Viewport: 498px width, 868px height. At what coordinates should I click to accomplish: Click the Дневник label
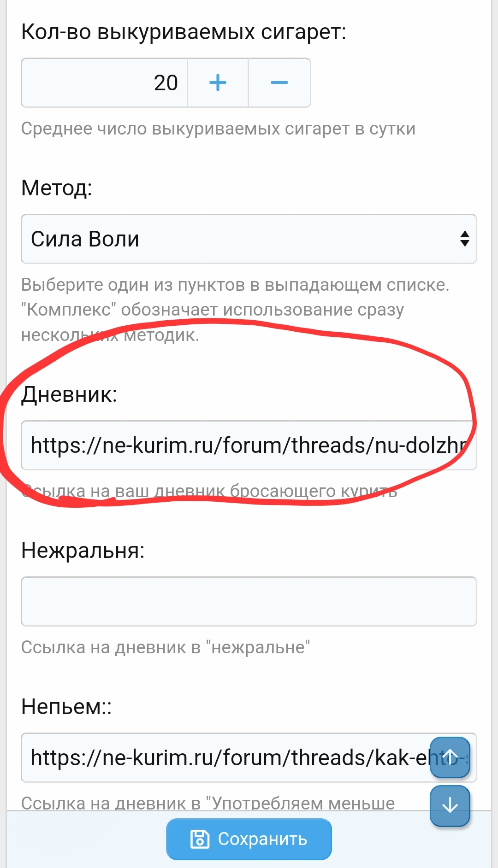pyautogui.click(x=69, y=394)
